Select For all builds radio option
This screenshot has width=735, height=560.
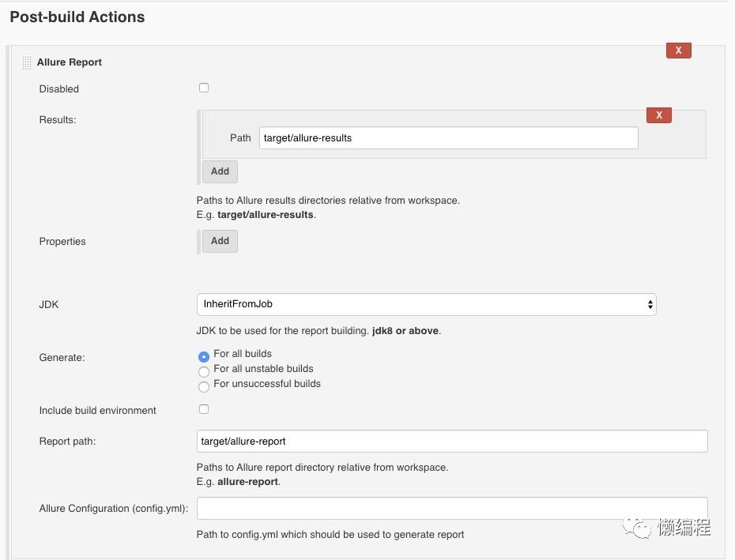(x=204, y=356)
